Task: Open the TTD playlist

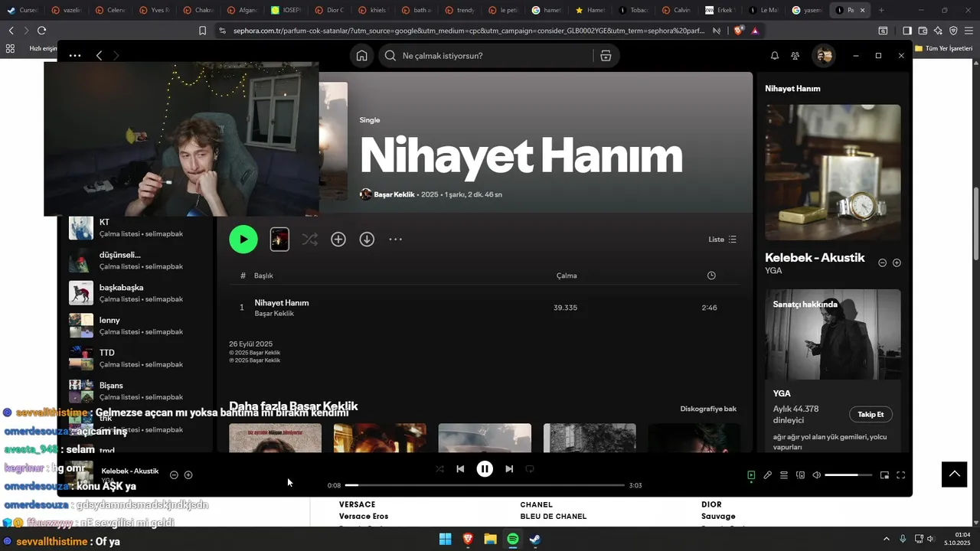Action: (x=136, y=358)
